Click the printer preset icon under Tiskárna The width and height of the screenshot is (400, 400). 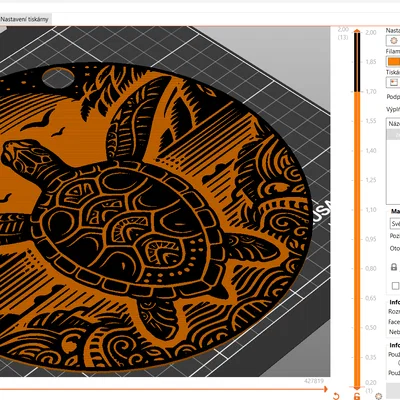(x=394, y=82)
